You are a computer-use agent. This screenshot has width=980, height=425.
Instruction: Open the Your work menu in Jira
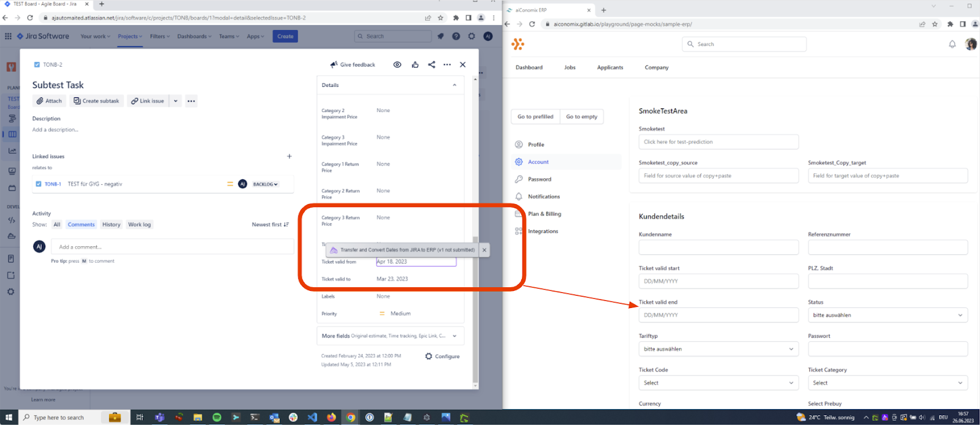pos(96,36)
